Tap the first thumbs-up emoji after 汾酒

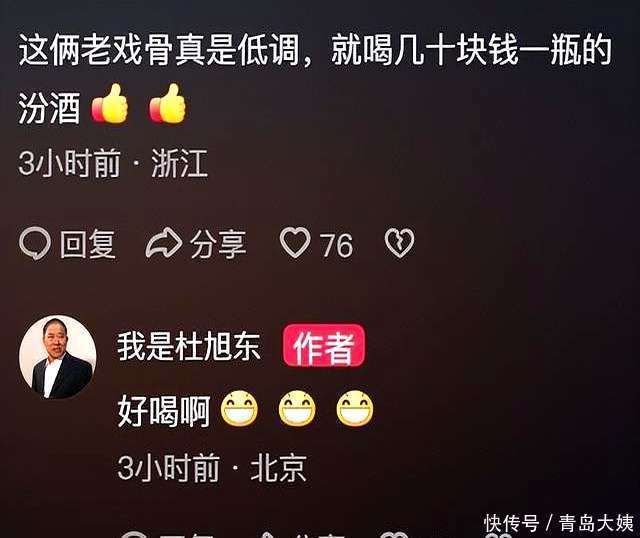tap(109, 104)
